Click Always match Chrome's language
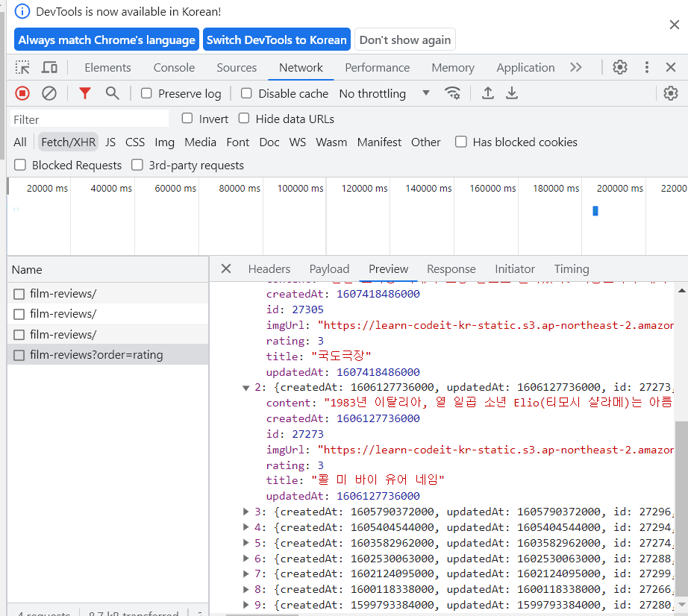This screenshot has height=616, width=688. click(107, 40)
